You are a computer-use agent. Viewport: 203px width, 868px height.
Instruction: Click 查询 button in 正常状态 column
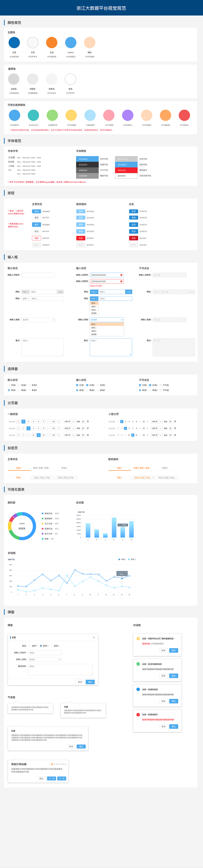[36, 211]
